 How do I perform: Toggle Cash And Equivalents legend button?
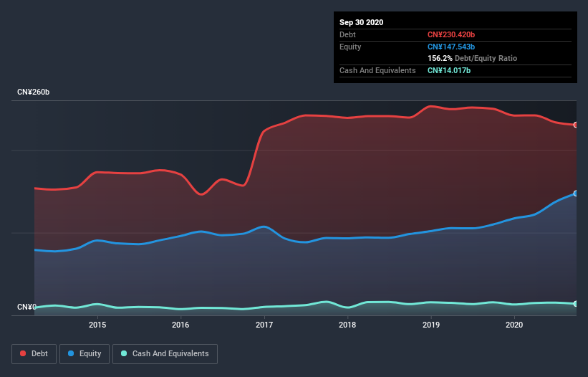click(x=165, y=354)
